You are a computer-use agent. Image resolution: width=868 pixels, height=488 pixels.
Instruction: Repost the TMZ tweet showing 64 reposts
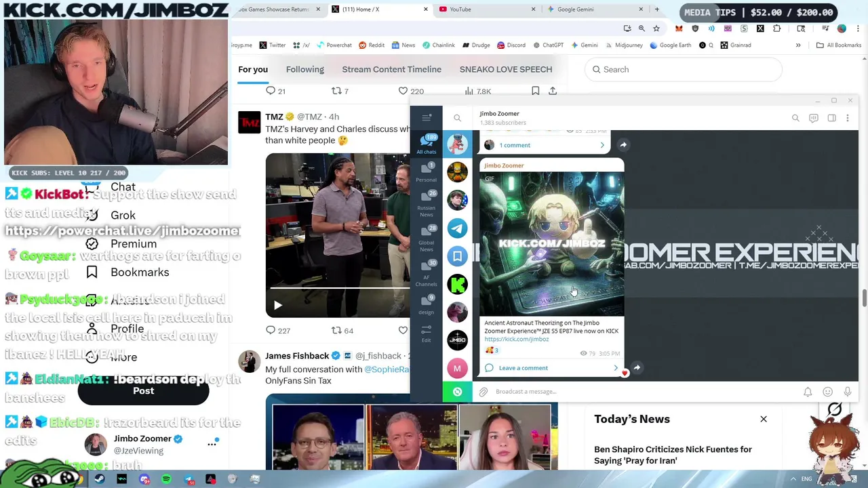342,330
